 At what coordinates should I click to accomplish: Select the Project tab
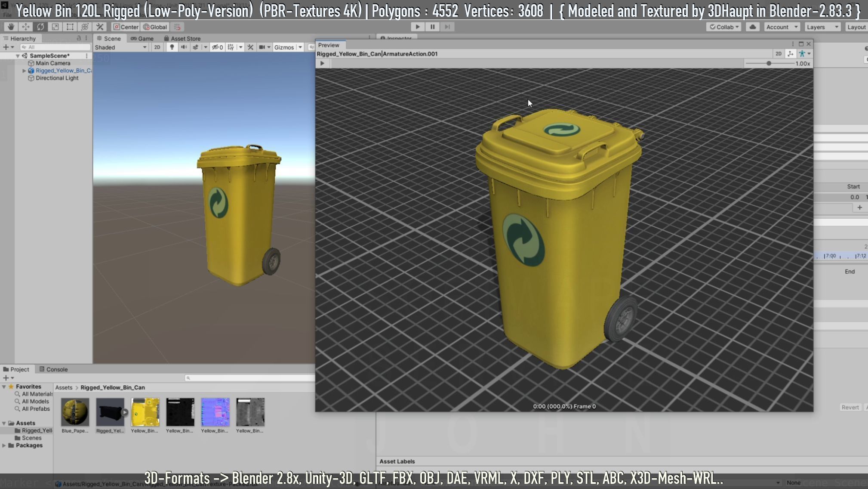tap(16, 369)
